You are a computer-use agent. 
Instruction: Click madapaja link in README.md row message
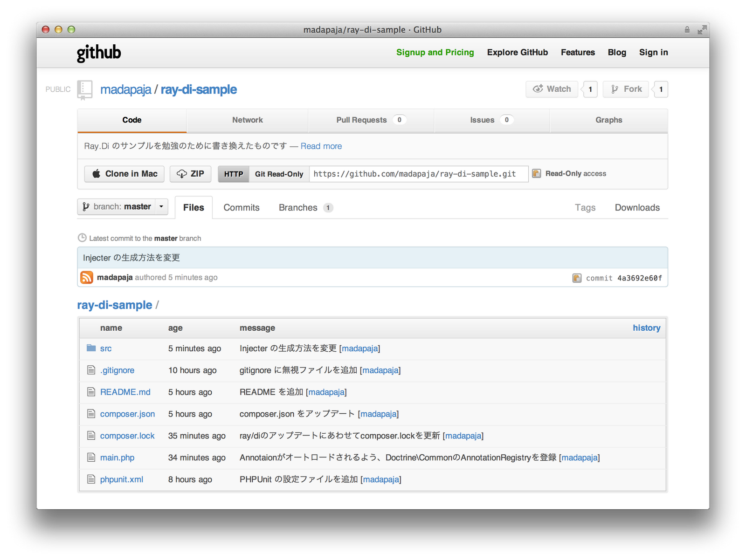pyautogui.click(x=326, y=392)
